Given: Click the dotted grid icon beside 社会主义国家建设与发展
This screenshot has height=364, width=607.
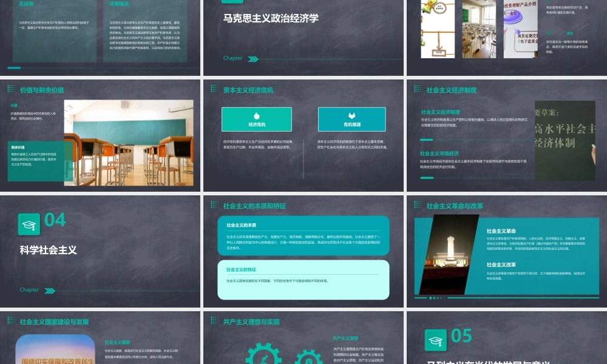Looking at the screenshot, I should (11, 320).
